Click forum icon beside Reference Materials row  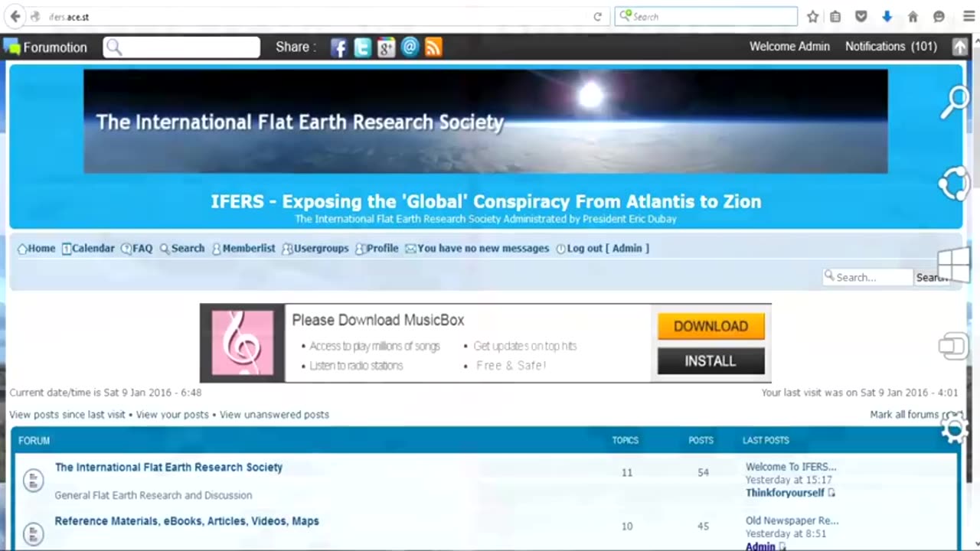[x=33, y=533]
